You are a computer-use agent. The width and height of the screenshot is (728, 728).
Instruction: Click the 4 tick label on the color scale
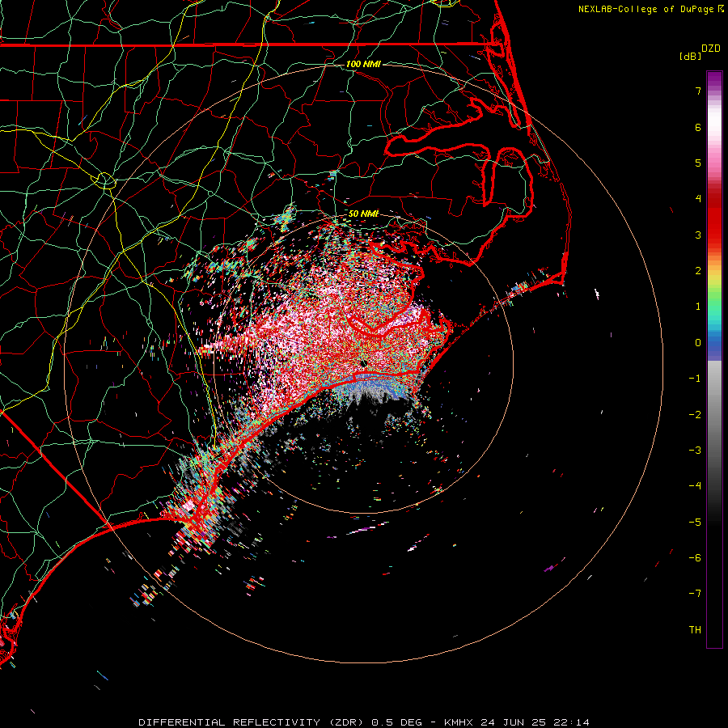click(698, 199)
